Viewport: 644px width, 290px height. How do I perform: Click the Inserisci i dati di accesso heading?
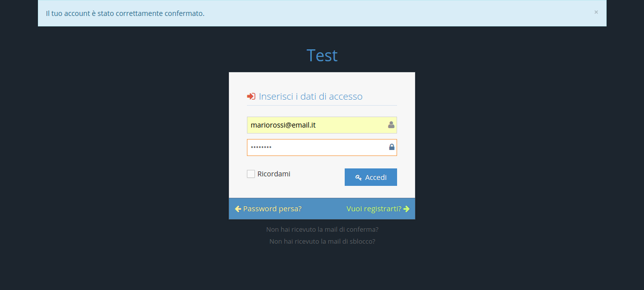pos(310,97)
